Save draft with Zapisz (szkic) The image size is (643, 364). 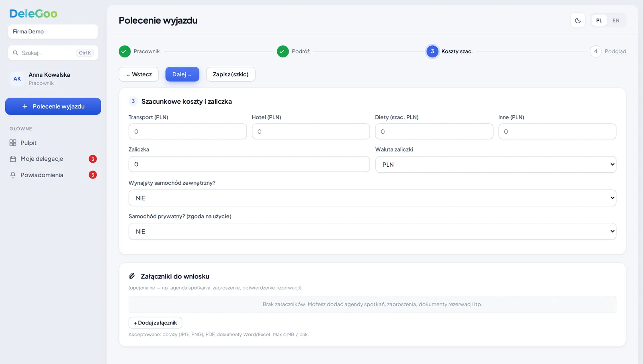(x=231, y=74)
